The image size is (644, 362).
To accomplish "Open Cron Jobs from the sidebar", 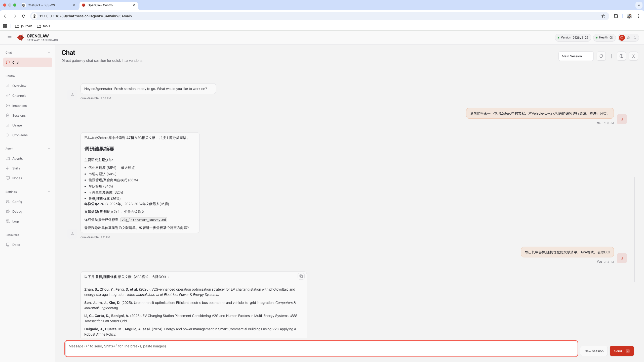I will pos(20,135).
